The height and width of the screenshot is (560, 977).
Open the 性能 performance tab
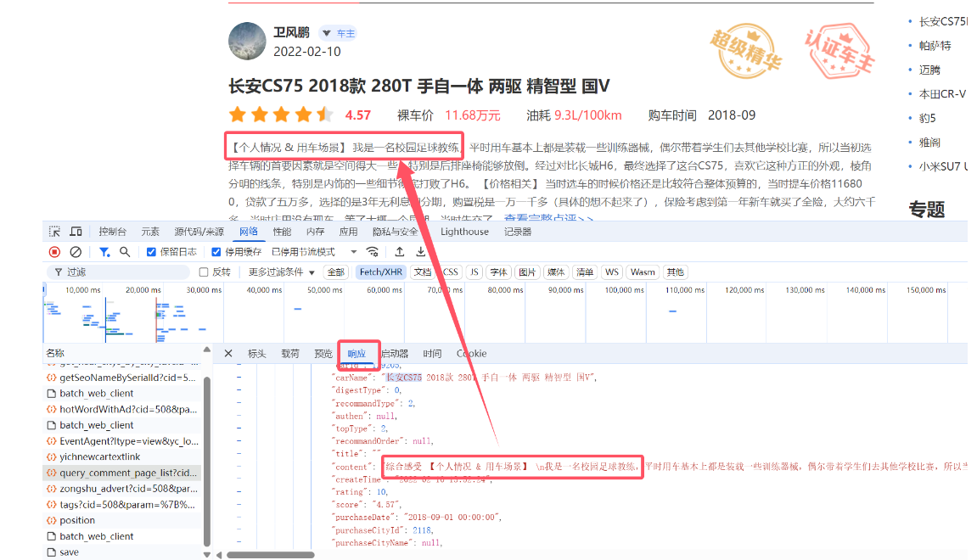click(282, 232)
